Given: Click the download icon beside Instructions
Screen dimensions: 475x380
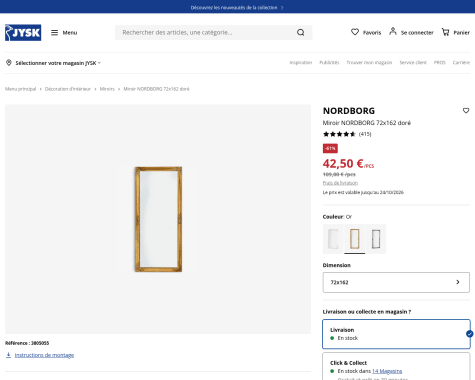Looking at the screenshot, I should 8,355.
